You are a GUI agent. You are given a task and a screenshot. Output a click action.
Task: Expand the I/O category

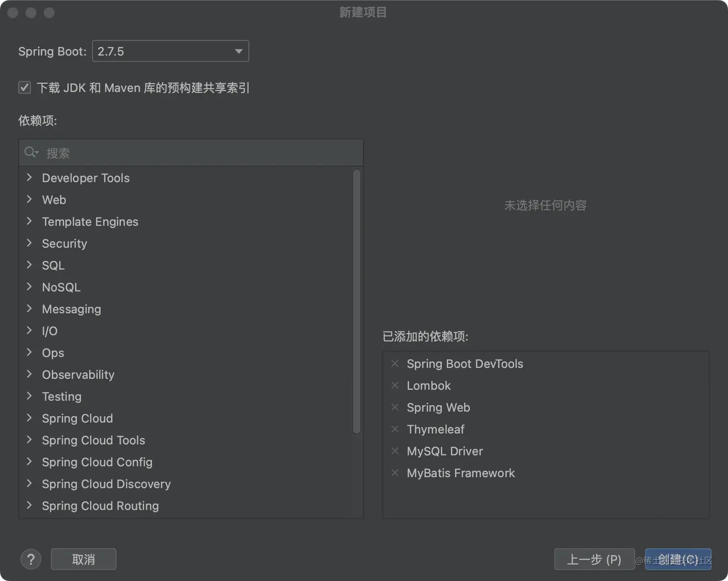(29, 330)
